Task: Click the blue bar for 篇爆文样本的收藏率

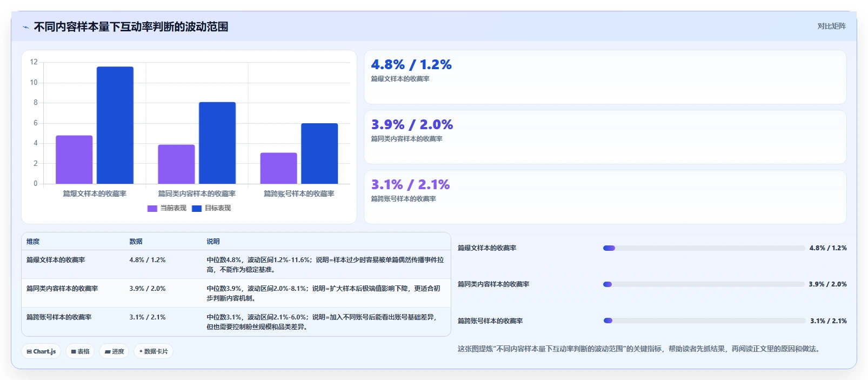Action: click(x=115, y=125)
